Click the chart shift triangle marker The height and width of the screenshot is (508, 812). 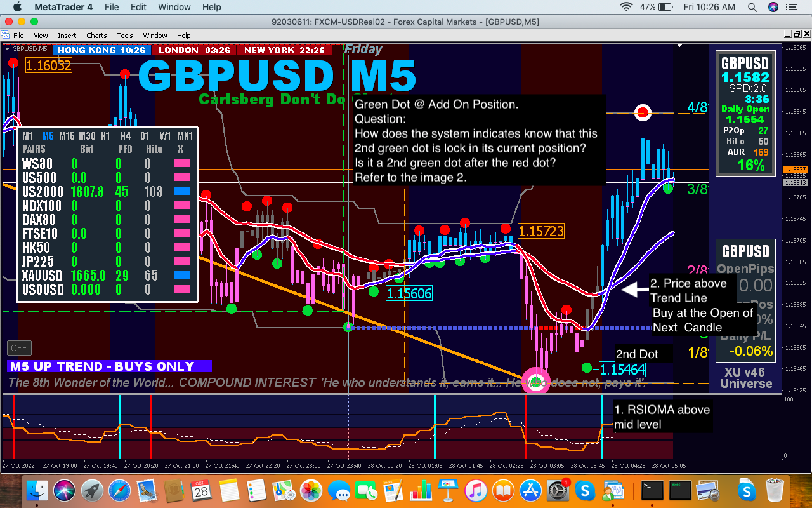coord(681,46)
